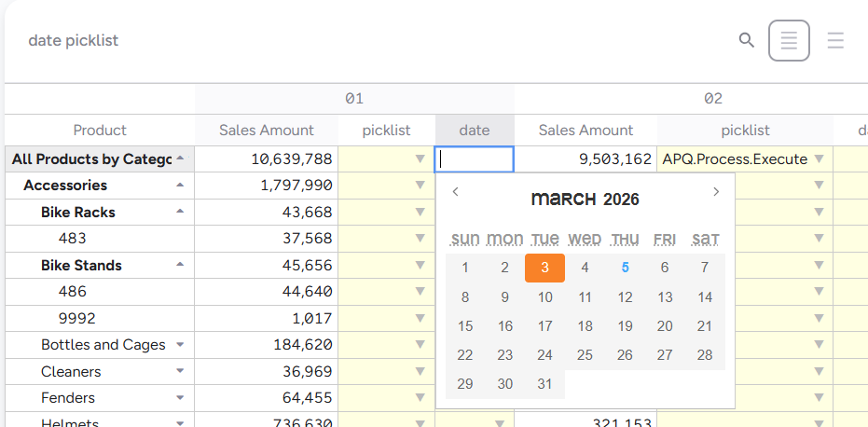Image resolution: width=868 pixels, height=427 pixels.
Task: Collapse the Bike Racks group
Action: (180, 213)
